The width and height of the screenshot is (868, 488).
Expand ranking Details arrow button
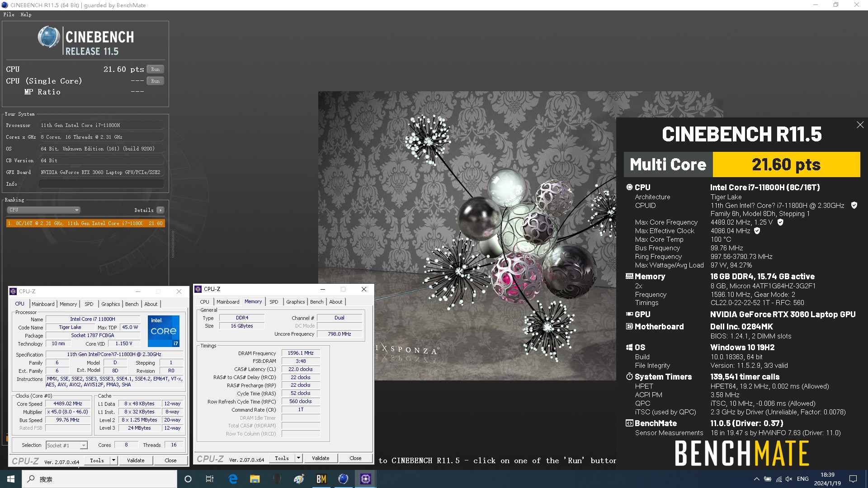[x=160, y=210]
